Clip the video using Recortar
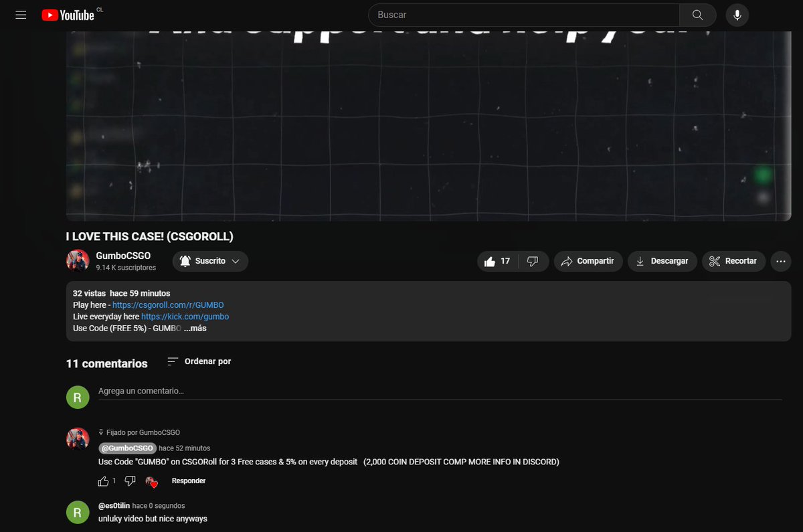Screen dimensions: 803x532 [733, 261]
